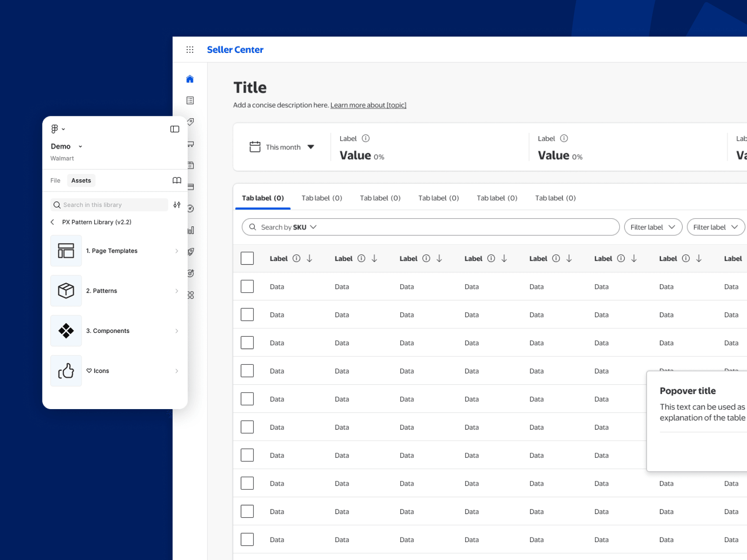Click the Icons thumbs-up thumbnail
This screenshot has width=747, height=560.
tap(66, 371)
